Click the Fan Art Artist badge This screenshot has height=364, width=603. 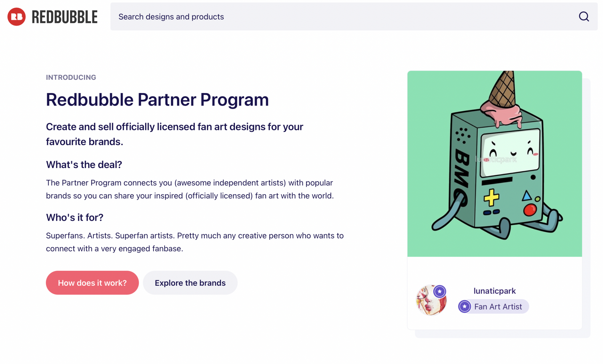[x=493, y=306]
